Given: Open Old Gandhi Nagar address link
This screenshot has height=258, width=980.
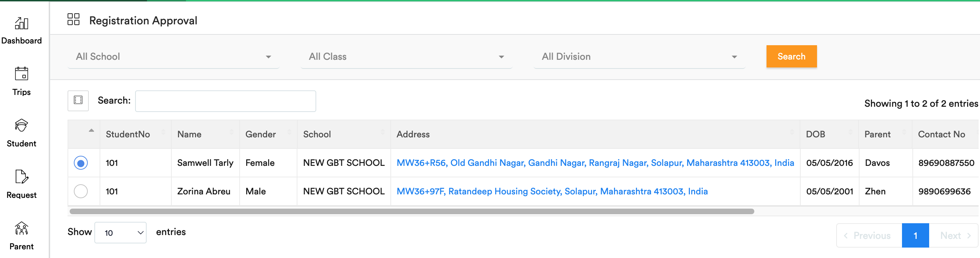Looking at the screenshot, I should 595,163.
